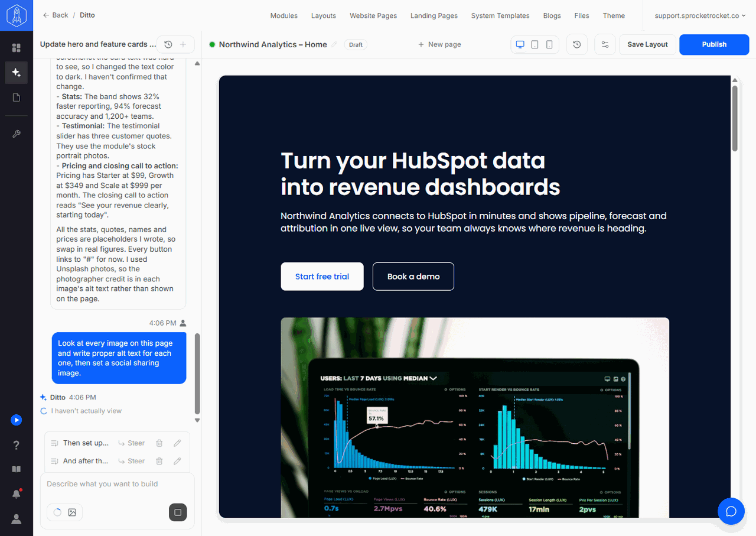The width and height of the screenshot is (756, 536).
Task: Open the System Templates menu
Action: coord(500,15)
